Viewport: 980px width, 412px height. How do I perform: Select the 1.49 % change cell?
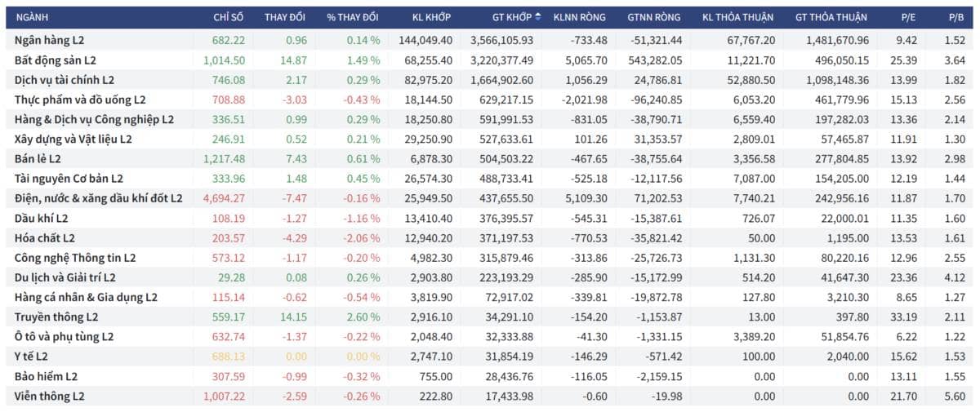coord(362,60)
